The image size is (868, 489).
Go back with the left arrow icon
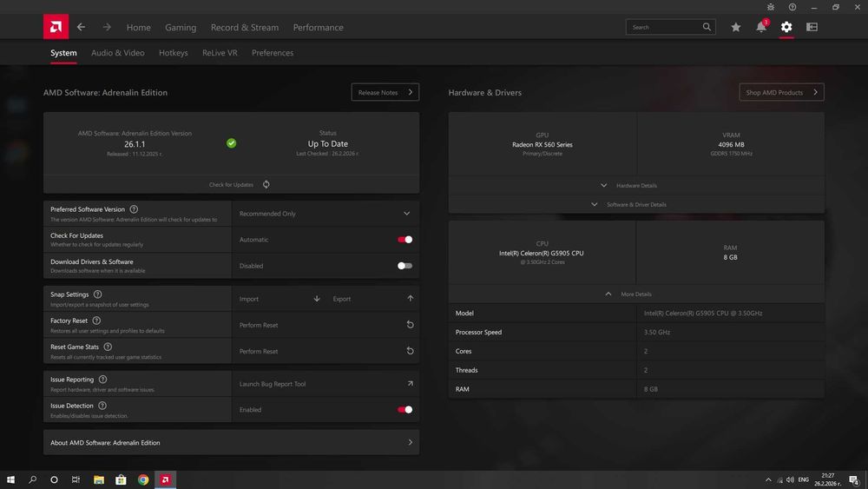[x=81, y=27]
